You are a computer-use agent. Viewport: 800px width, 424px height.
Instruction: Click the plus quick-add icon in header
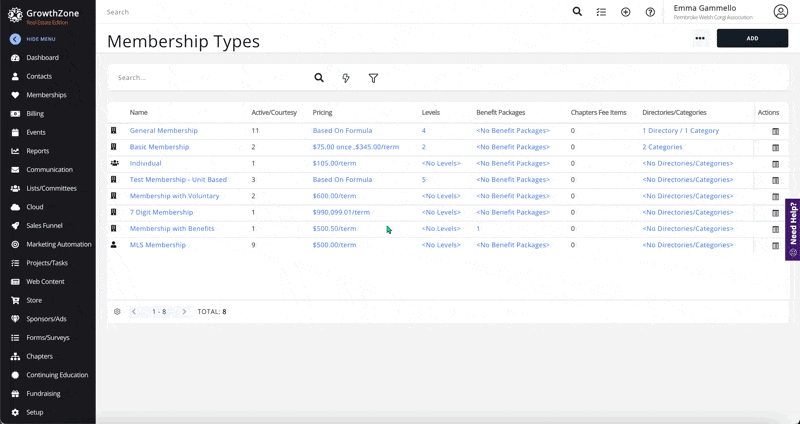click(625, 12)
